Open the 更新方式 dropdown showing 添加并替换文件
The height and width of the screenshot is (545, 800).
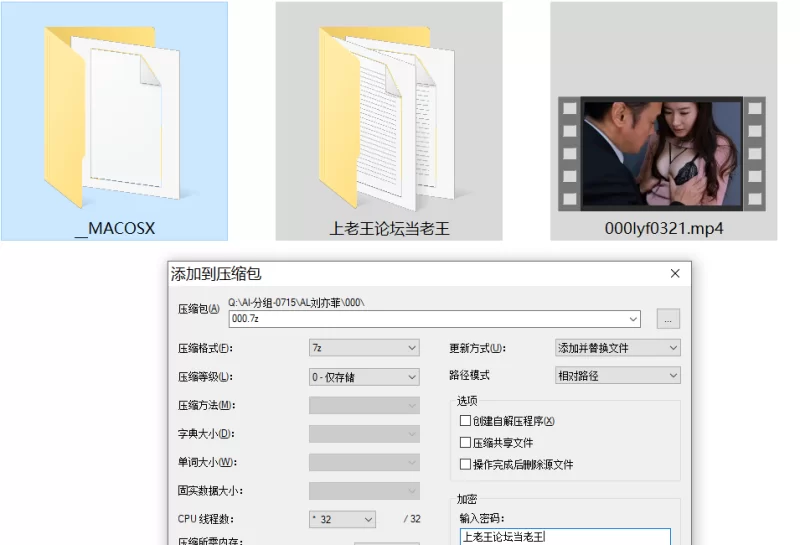pyautogui.click(x=617, y=348)
